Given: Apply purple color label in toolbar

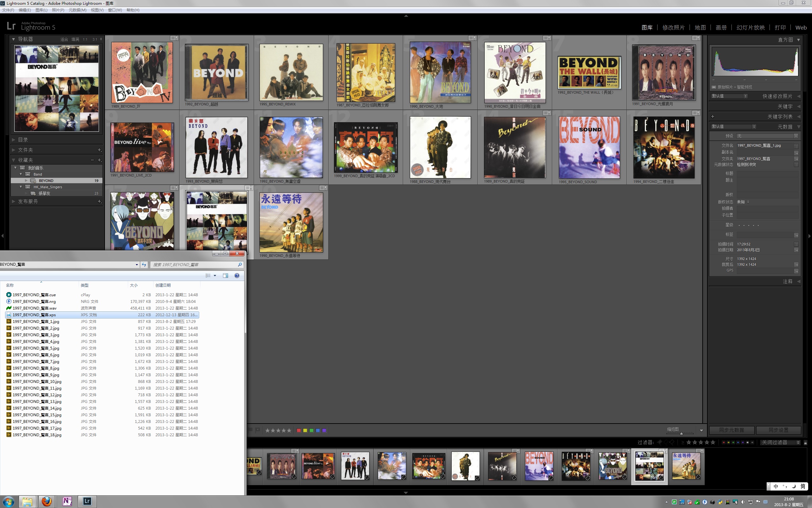Looking at the screenshot, I should [x=324, y=431].
